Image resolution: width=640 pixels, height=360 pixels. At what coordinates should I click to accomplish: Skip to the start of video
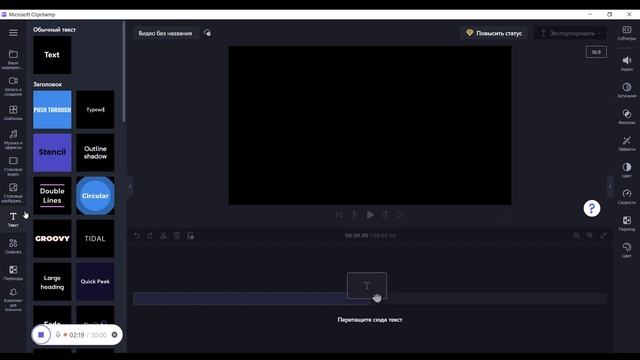tap(339, 215)
